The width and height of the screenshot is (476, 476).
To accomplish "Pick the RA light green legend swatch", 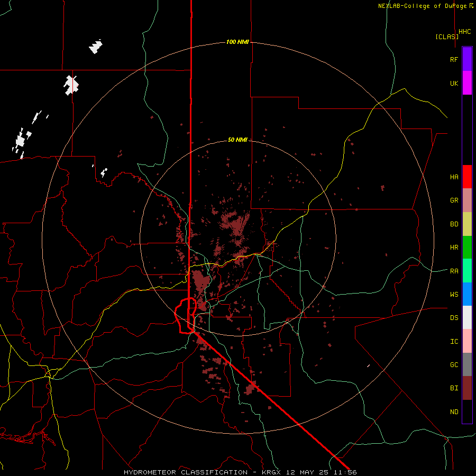I will coord(467,271).
